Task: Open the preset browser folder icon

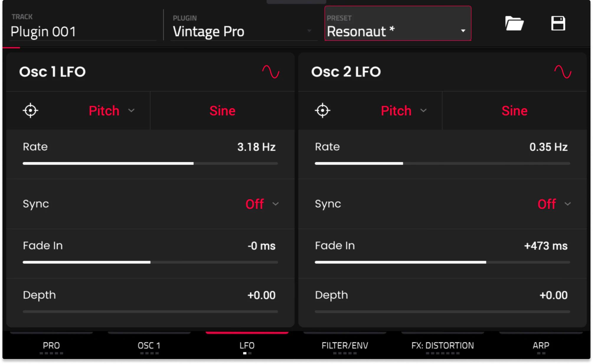Action: [x=514, y=23]
